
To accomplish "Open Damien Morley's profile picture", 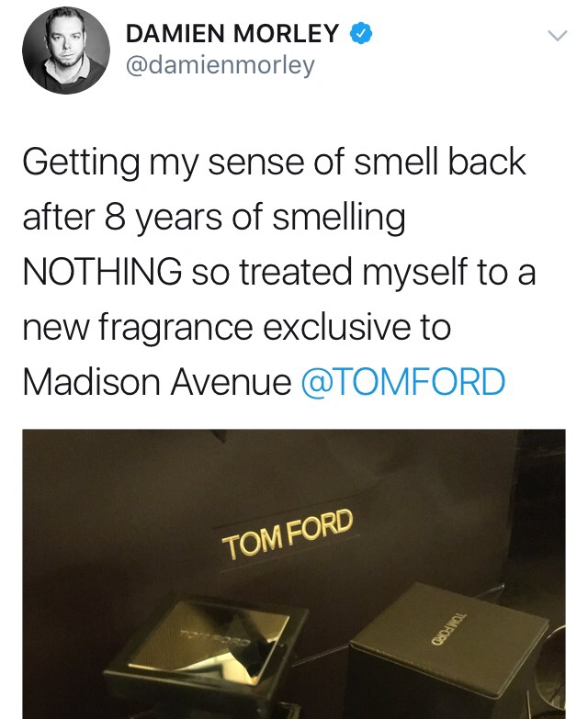I will [x=66, y=51].
